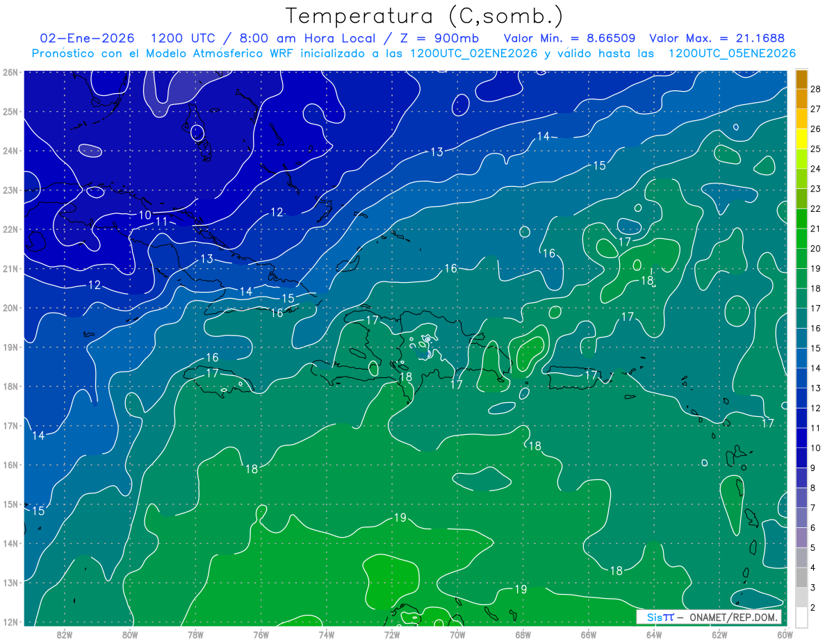
Task: Click color bar legend value "8"
Action: point(813,488)
